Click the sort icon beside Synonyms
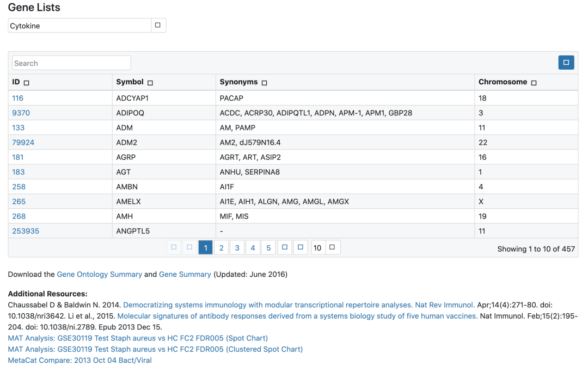The width and height of the screenshot is (588, 366). (x=265, y=83)
